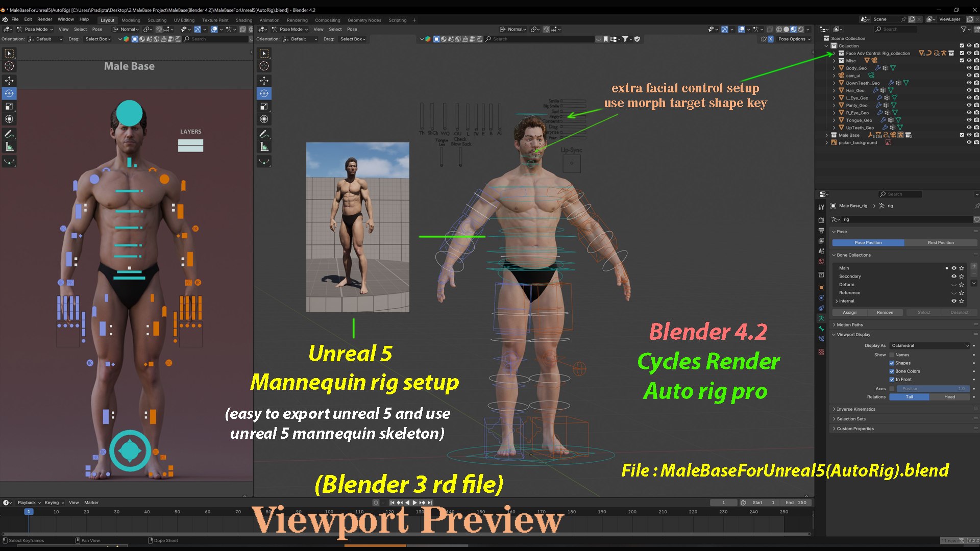This screenshot has width=980, height=551.
Task: Expand the Inverse Kinematics panel
Action: 855,409
